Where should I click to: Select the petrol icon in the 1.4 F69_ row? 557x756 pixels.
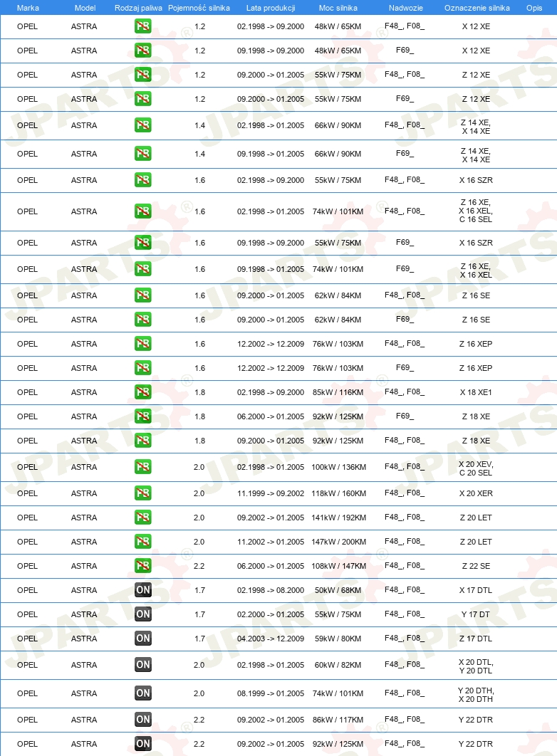[142, 153]
